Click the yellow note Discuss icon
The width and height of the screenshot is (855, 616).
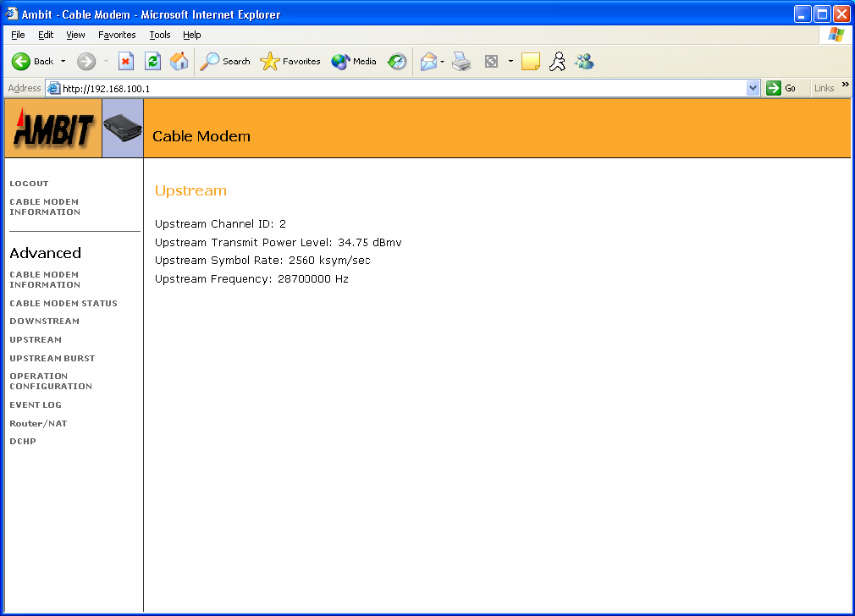point(531,62)
